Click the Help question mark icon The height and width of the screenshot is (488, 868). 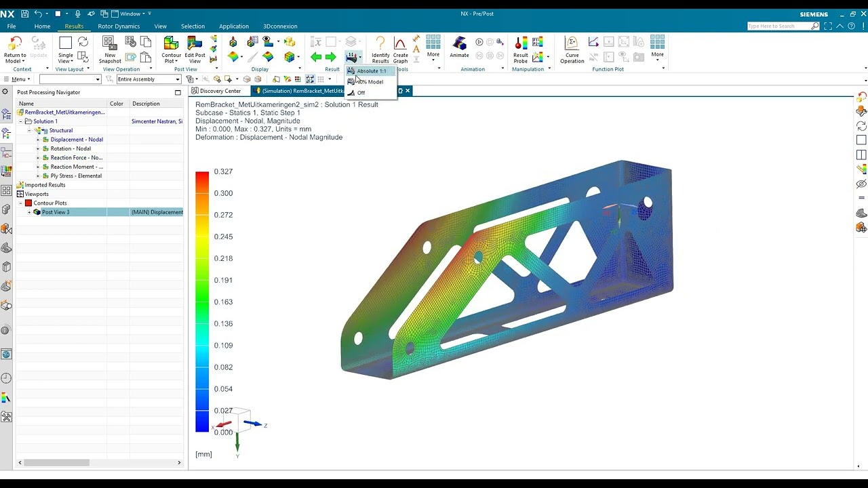(852, 26)
